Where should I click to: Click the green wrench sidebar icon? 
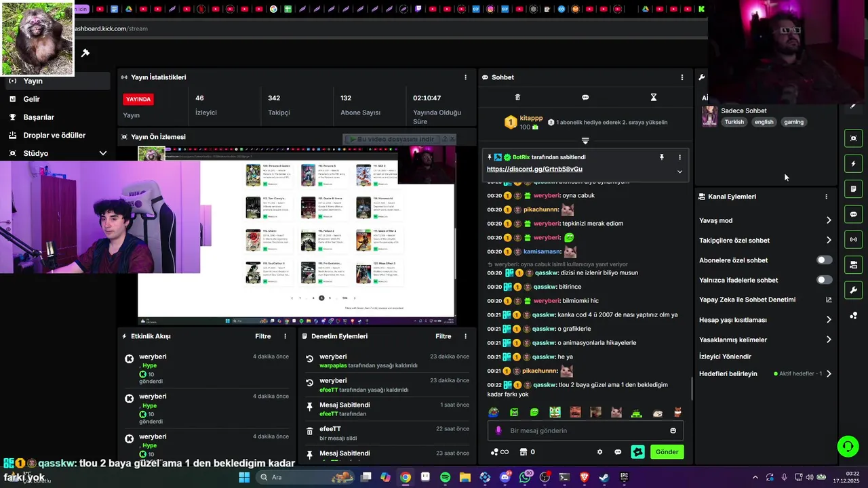tap(853, 290)
